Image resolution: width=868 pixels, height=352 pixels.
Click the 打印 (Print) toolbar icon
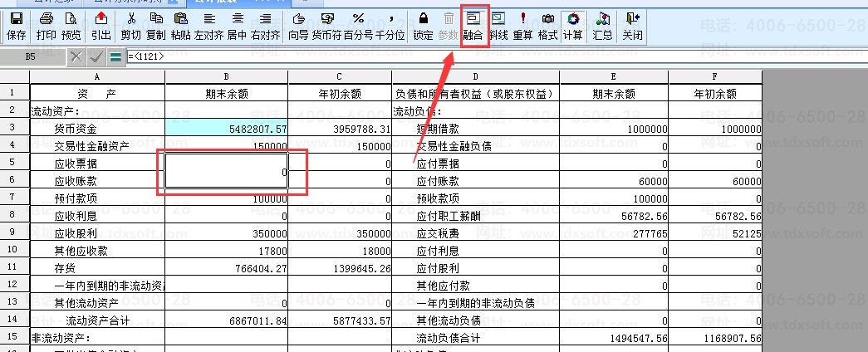(47, 27)
